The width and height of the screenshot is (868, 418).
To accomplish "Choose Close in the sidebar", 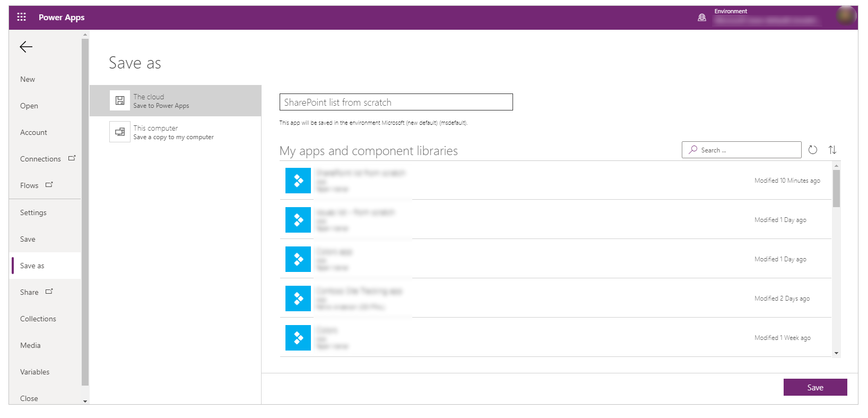I will point(29,398).
